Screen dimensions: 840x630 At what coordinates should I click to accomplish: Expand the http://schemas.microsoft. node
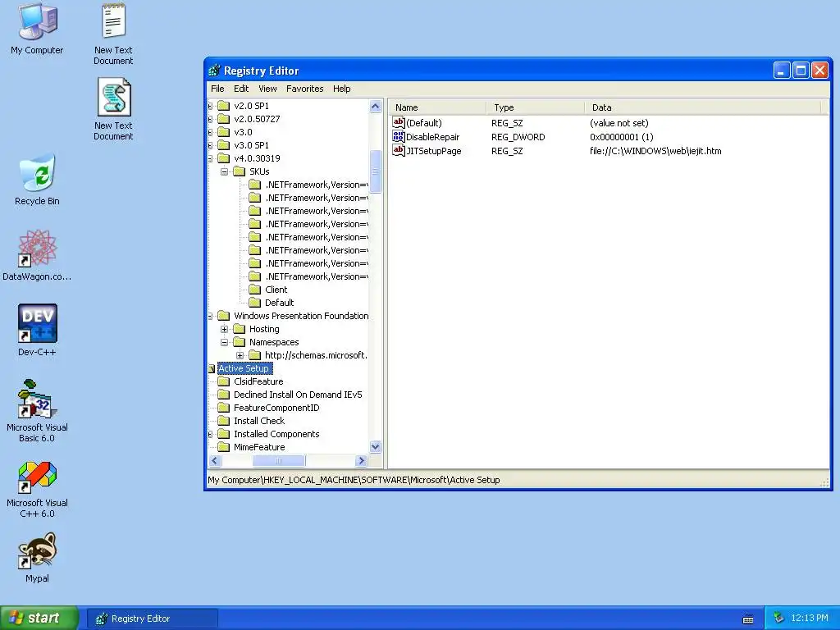coord(240,355)
